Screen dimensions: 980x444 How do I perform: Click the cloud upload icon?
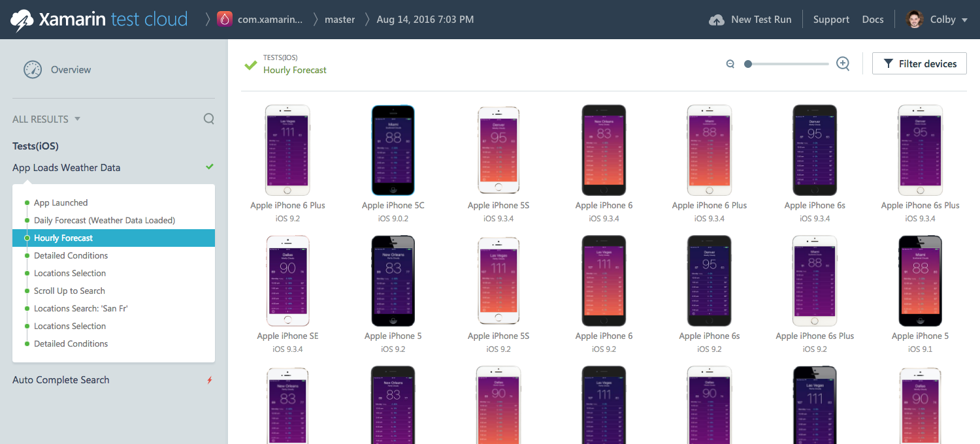[x=717, y=20]
